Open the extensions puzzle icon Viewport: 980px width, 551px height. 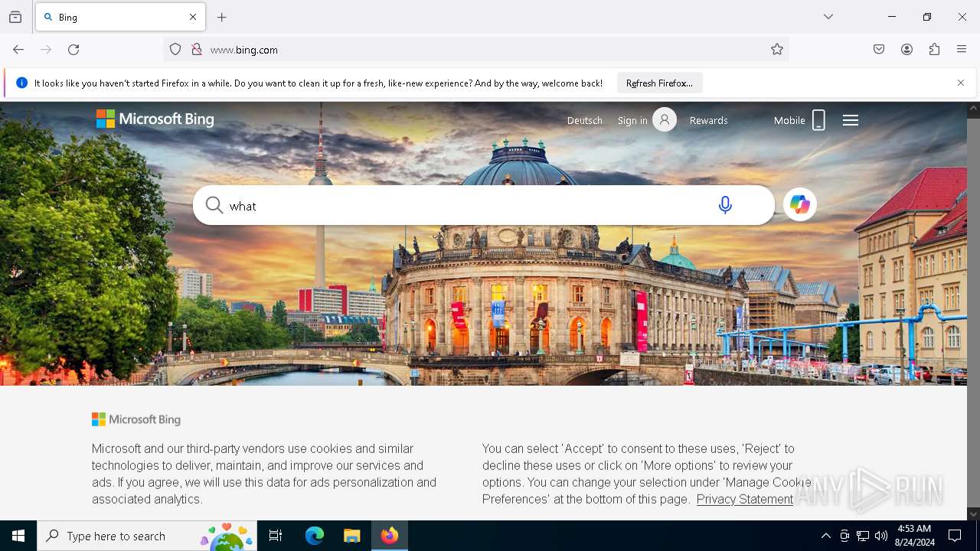(x=934, y=50)
